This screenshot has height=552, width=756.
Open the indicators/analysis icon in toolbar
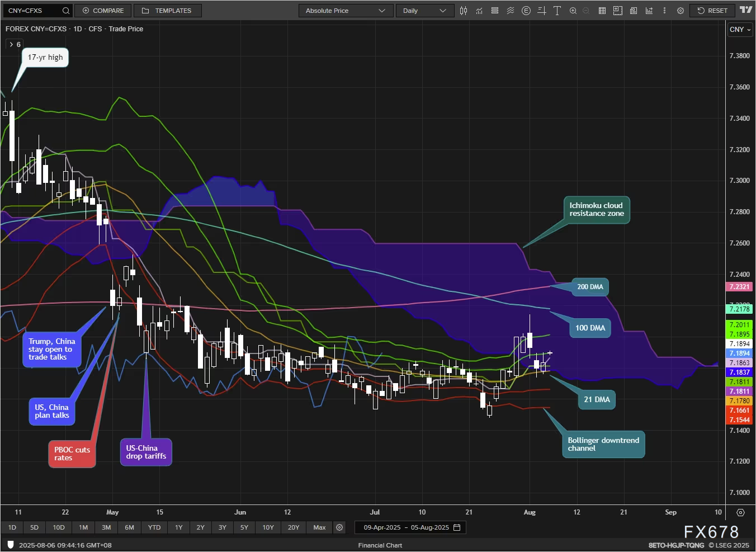[x=479, y=11]
